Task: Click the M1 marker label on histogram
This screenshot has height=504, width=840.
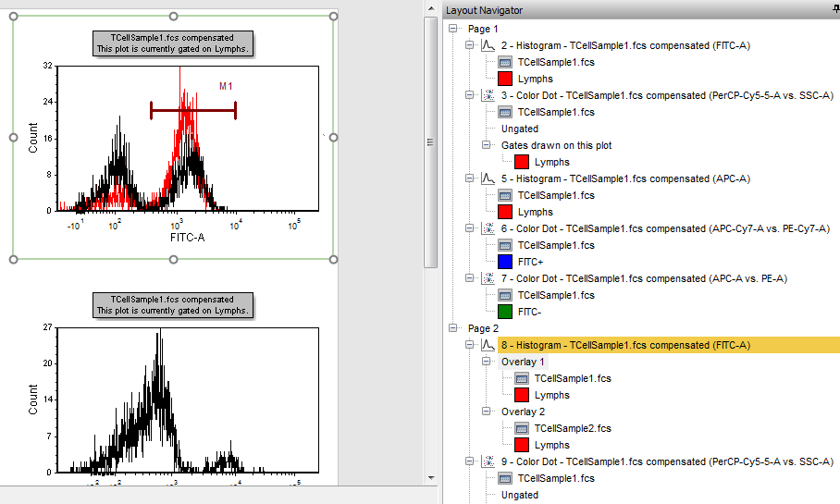Action: (226, 86)
